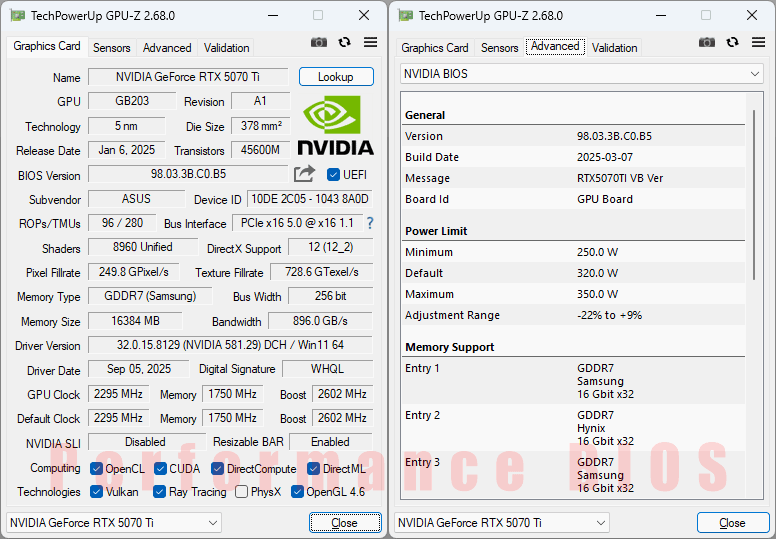This screenshot has height=539, width=776.
Task: Click the Pixel Fillrate field 249.8 GPixel/s
Action: (x=134, y=272)
